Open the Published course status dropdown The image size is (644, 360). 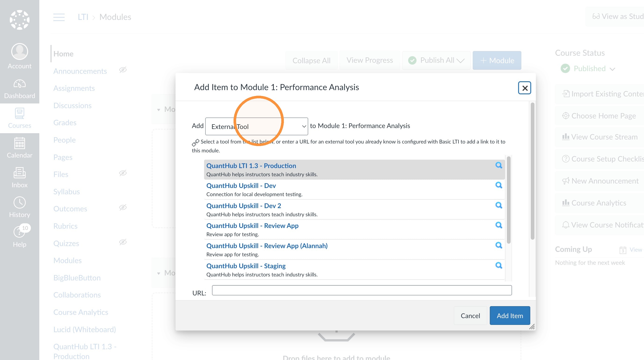click(588, 69)
